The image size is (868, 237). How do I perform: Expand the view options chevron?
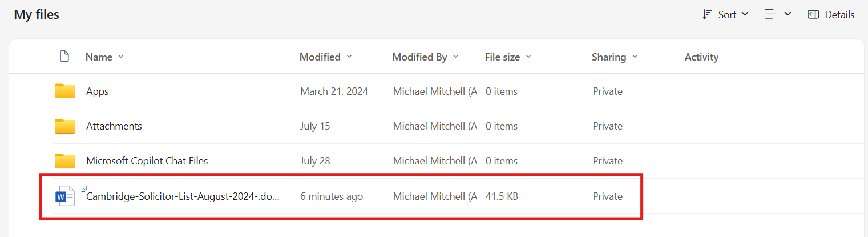[788, 14]
